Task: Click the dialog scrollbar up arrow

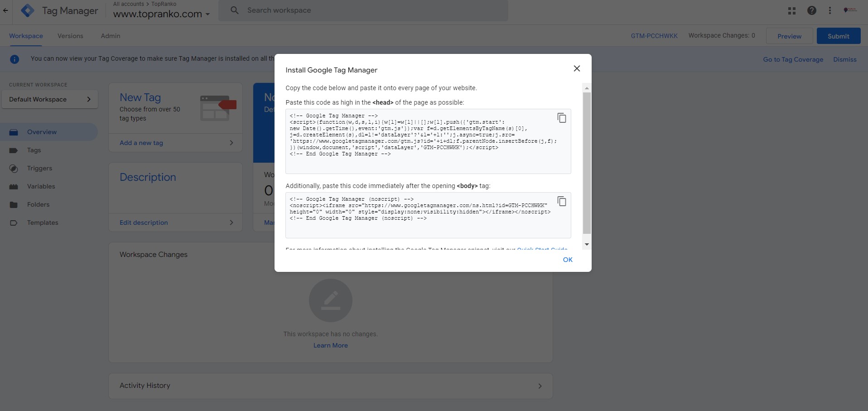Action: click(x=587, y=88)
